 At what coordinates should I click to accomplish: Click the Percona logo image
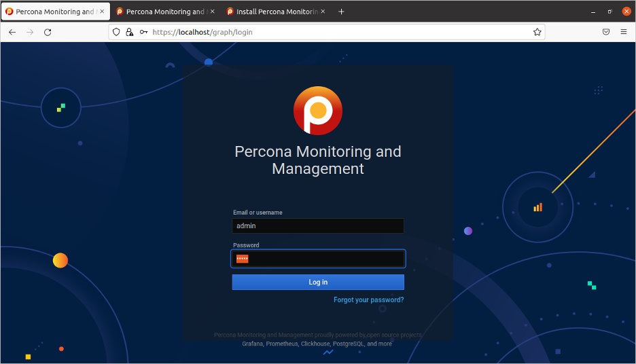tap(318, 111)
